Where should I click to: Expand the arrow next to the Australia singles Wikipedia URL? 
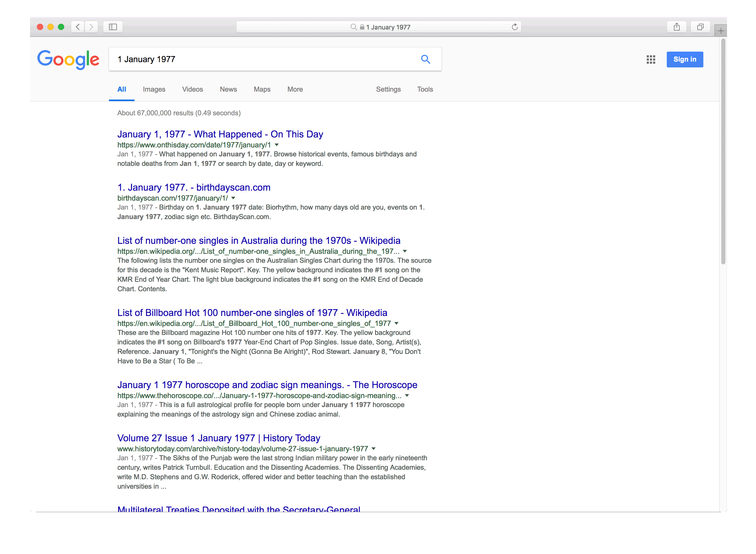tap(405, 251)
